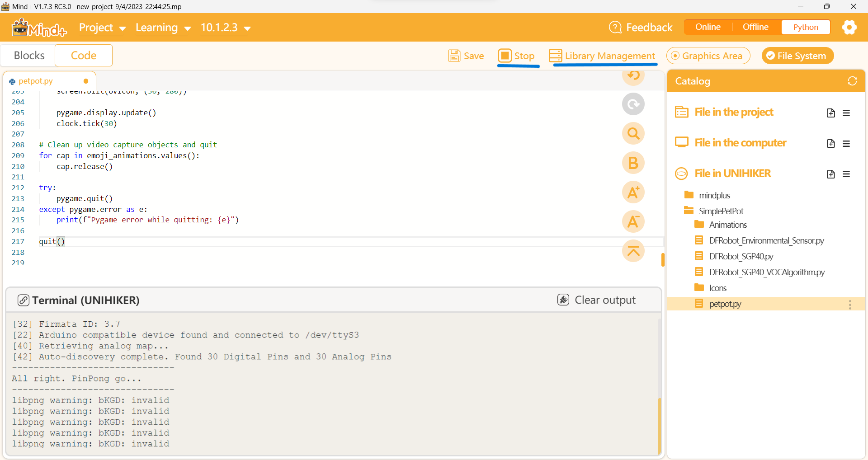Click the Clear output icon in Terminal
This screenshot has width=868, height=460.
[562, 299]
